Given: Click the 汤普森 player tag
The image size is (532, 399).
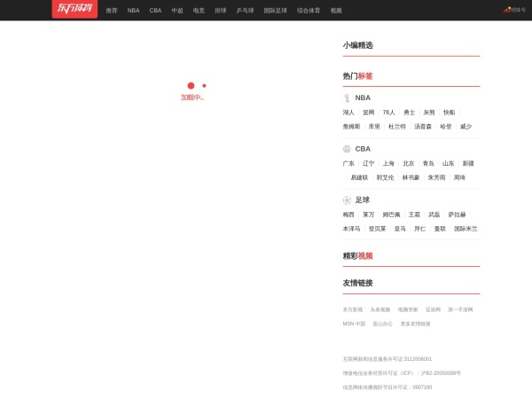Looking at the screenshot, I should [x=423, y=127].
